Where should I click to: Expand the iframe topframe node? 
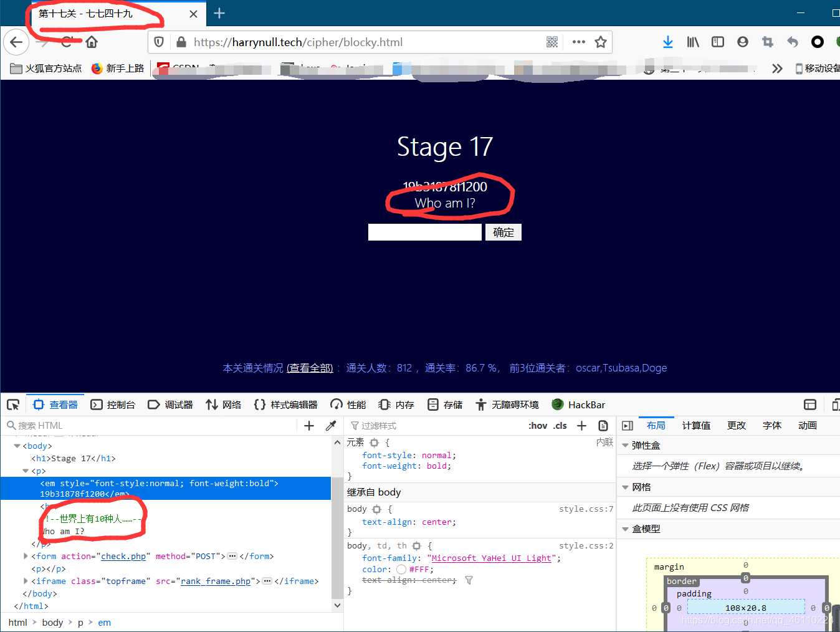[x=26, y=581]
